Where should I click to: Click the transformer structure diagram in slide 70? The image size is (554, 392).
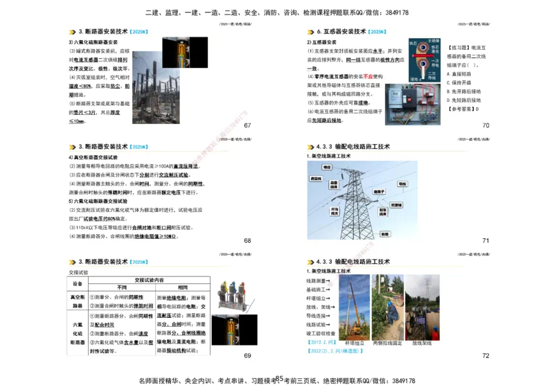[x=425, y=60]
